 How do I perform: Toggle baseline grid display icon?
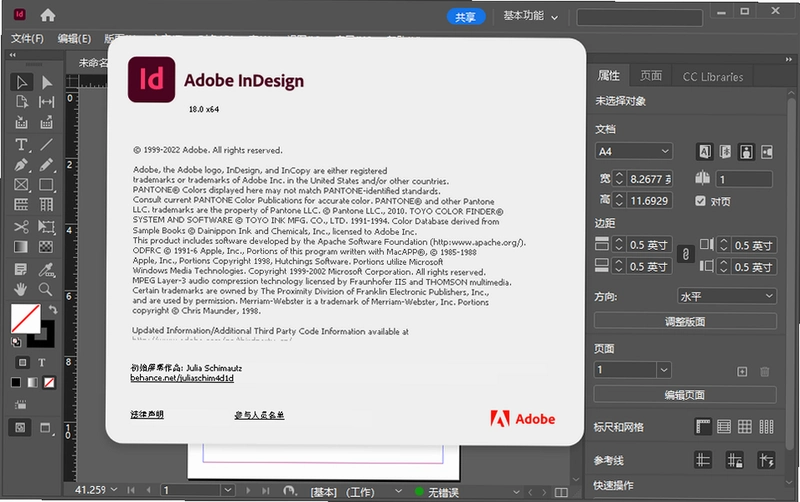coord(724,426)
